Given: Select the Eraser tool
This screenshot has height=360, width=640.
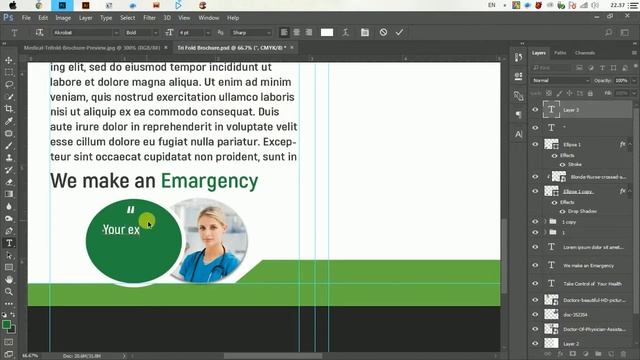Looking at the screenshot, I should 9,182.
